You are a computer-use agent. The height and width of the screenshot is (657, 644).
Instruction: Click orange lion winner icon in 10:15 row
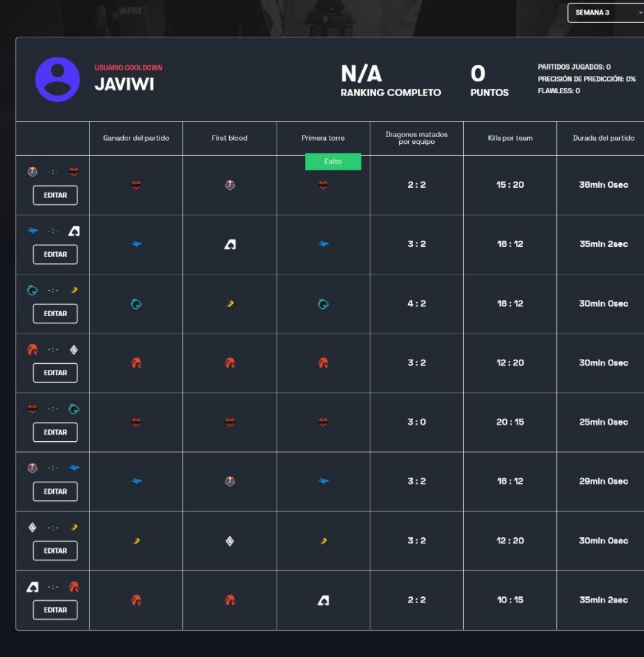(136, 600)
